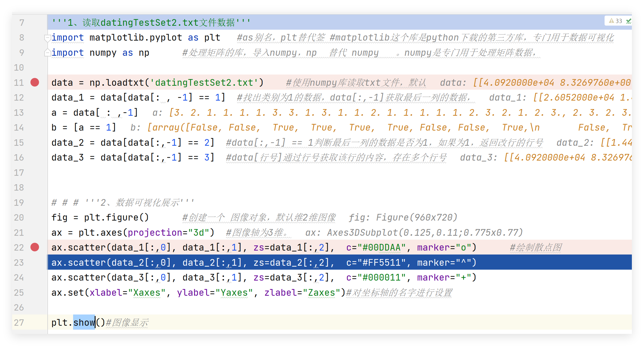Click the 'plt' alias on line 8
The image size is (644, 346).
[212, 38]
